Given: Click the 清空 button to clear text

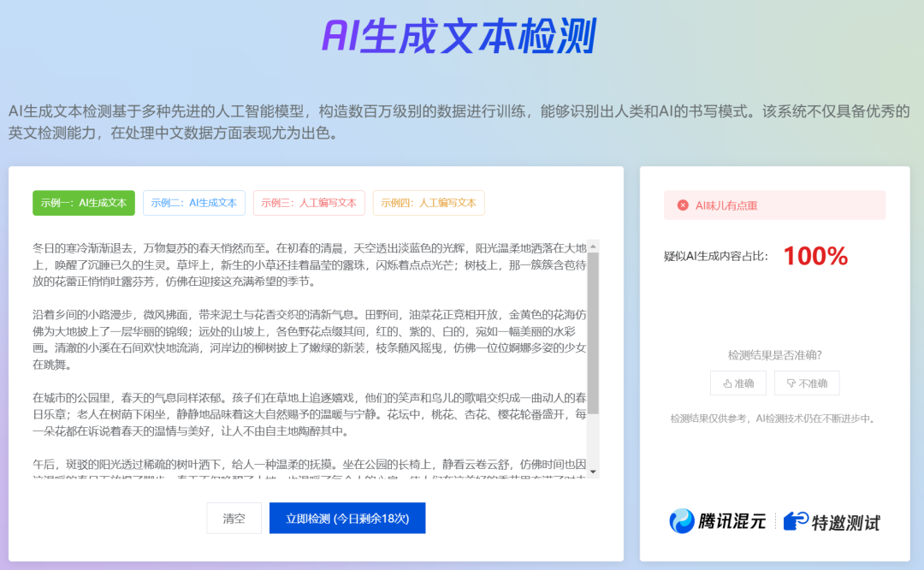Looking at the screenshot, I should (234, 518).
